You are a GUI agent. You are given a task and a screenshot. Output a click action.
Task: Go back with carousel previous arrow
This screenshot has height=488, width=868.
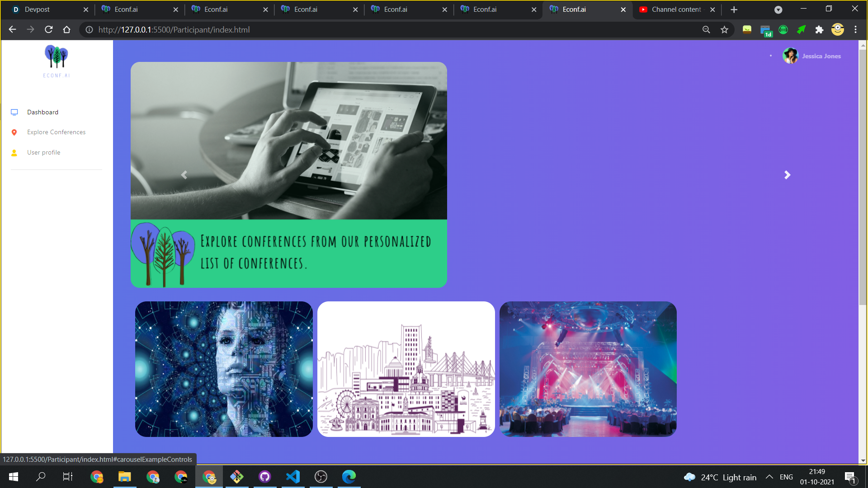coord(184,175)
